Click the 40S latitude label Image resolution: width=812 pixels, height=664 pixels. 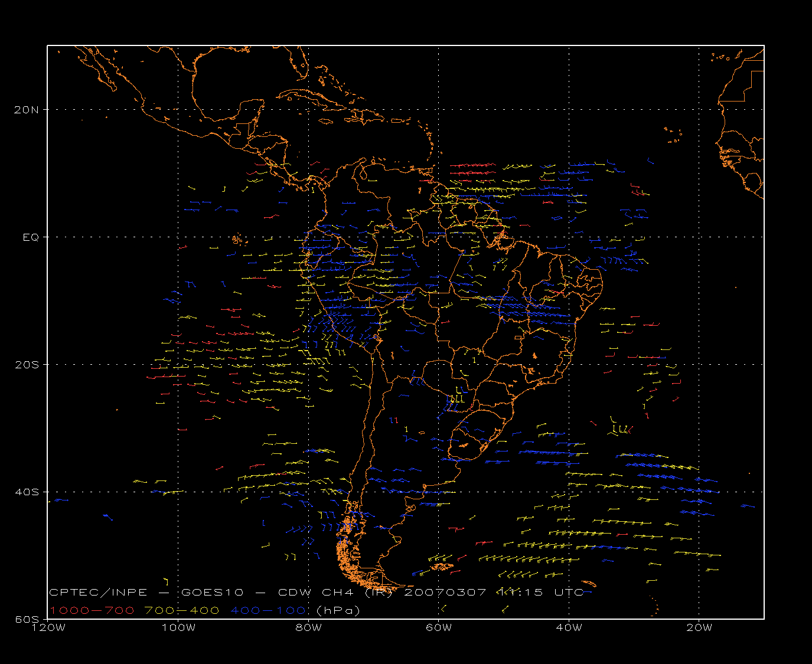[28, 492]
